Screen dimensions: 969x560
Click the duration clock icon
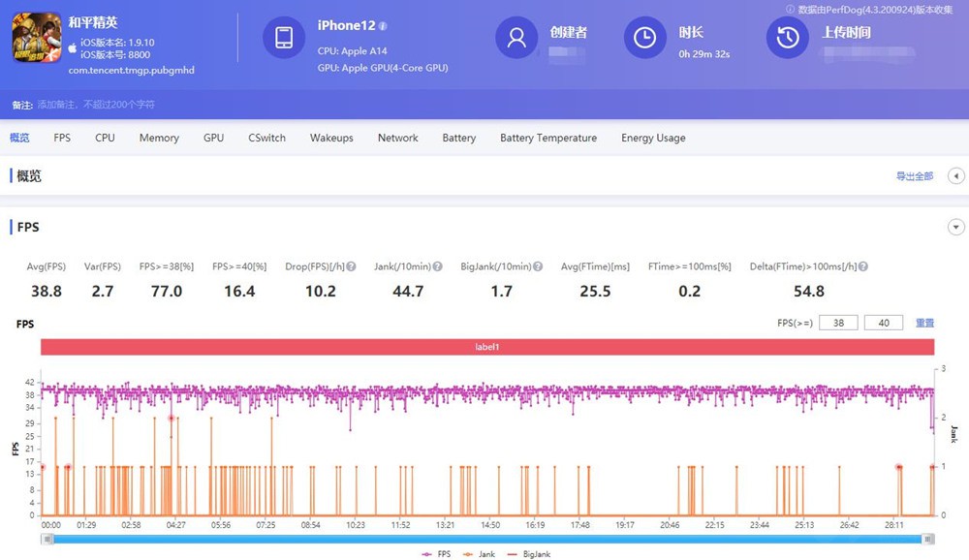(x=644, y=38)
